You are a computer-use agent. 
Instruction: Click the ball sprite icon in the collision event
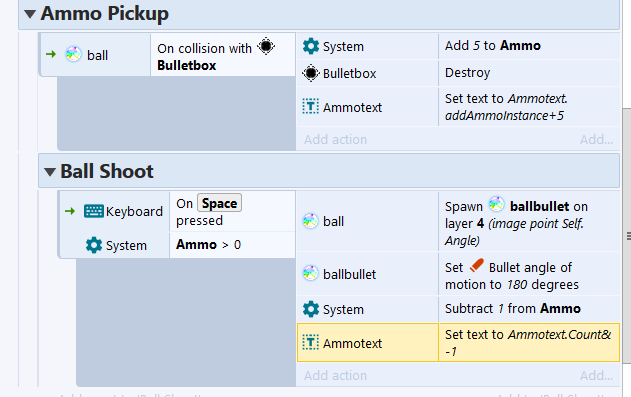[x=73, y=54]
